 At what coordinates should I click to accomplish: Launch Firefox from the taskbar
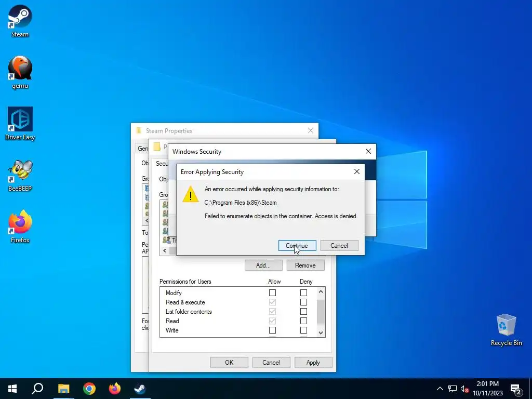115,389
